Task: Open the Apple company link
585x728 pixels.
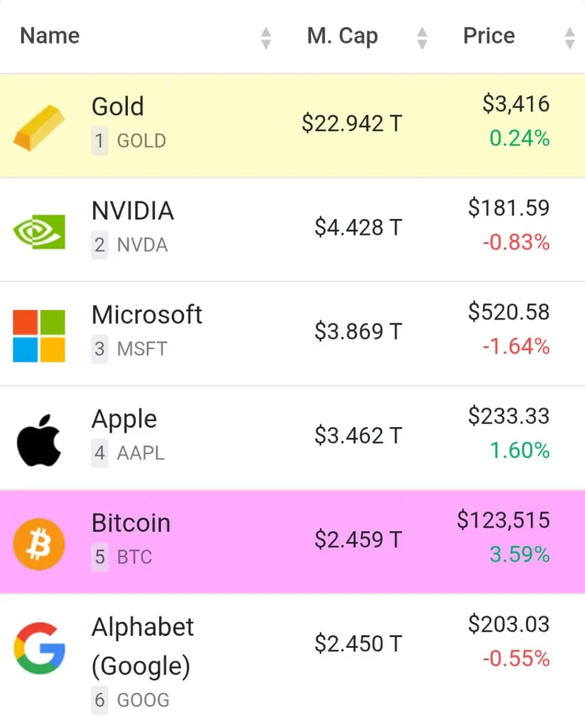Action: (124, 420)
